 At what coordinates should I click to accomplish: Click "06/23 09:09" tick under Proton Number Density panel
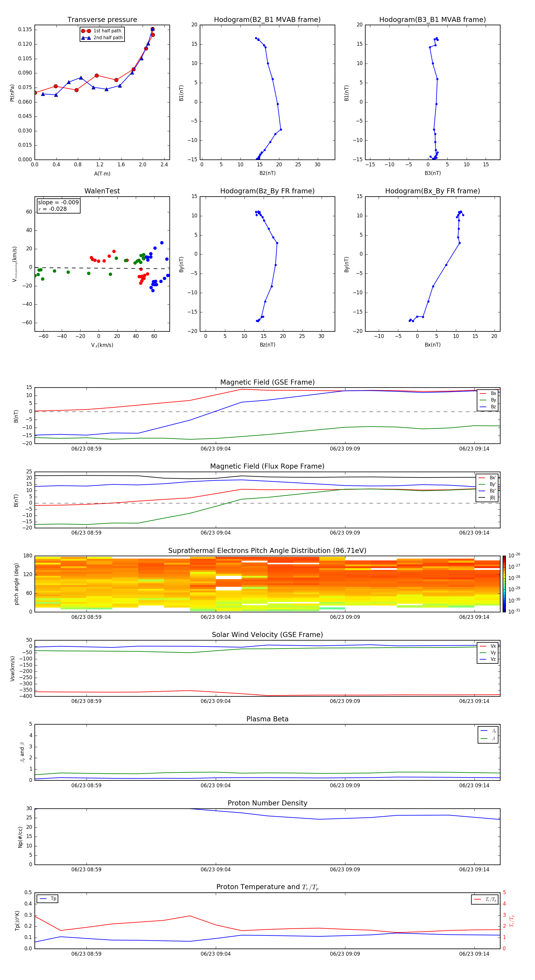click(x=345, y=870)
